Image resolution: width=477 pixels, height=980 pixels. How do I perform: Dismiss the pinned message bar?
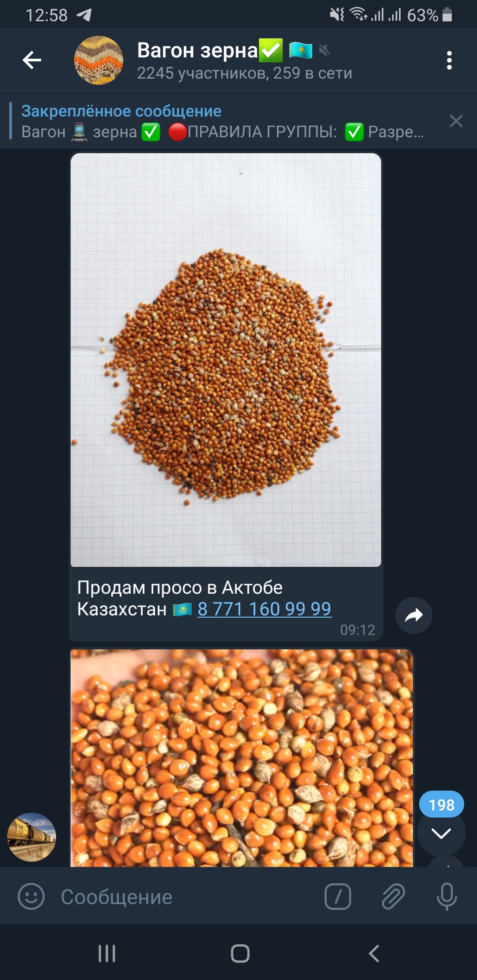point(456,121)
